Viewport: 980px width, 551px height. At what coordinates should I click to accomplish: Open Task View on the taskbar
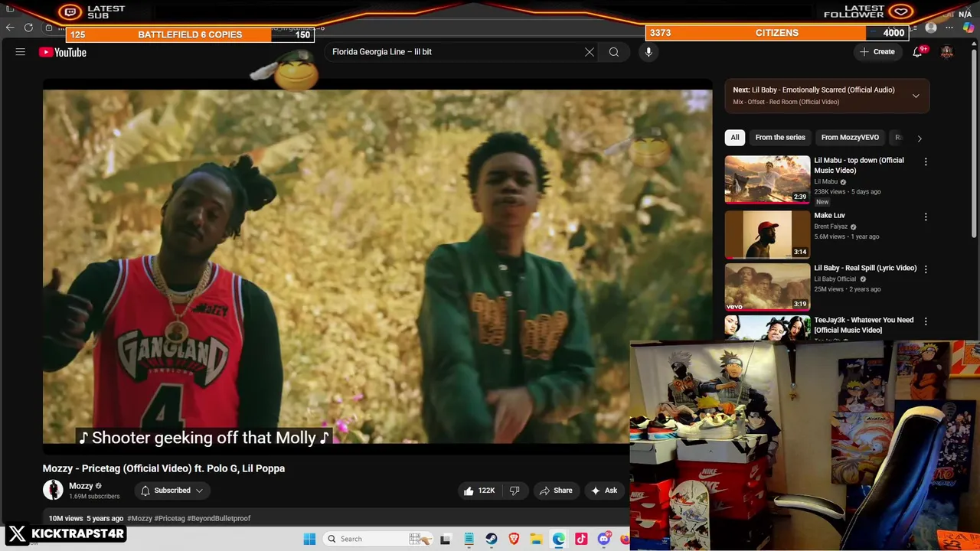coord(445,539)
